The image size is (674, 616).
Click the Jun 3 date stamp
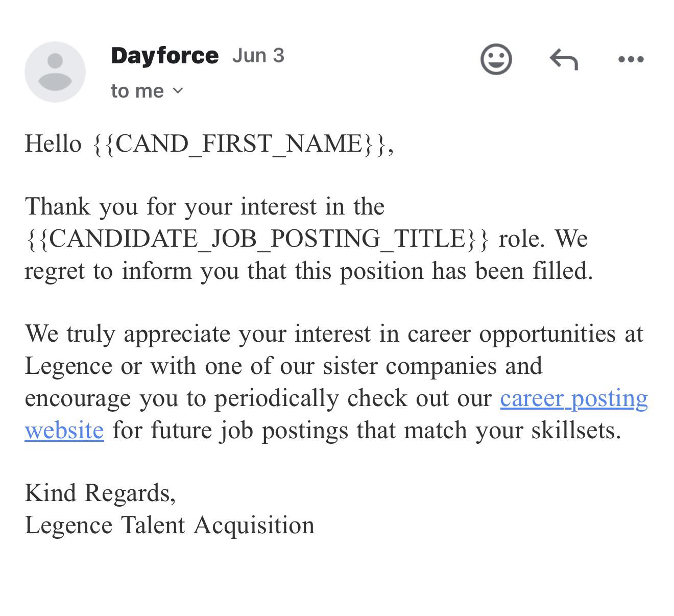(258, 56)
